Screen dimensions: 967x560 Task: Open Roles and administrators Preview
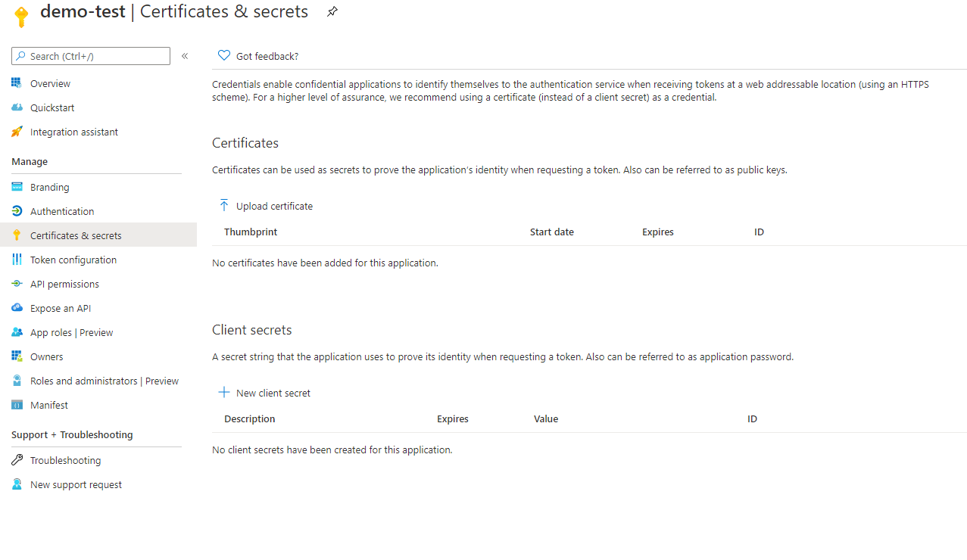click(x=104, y=381)
